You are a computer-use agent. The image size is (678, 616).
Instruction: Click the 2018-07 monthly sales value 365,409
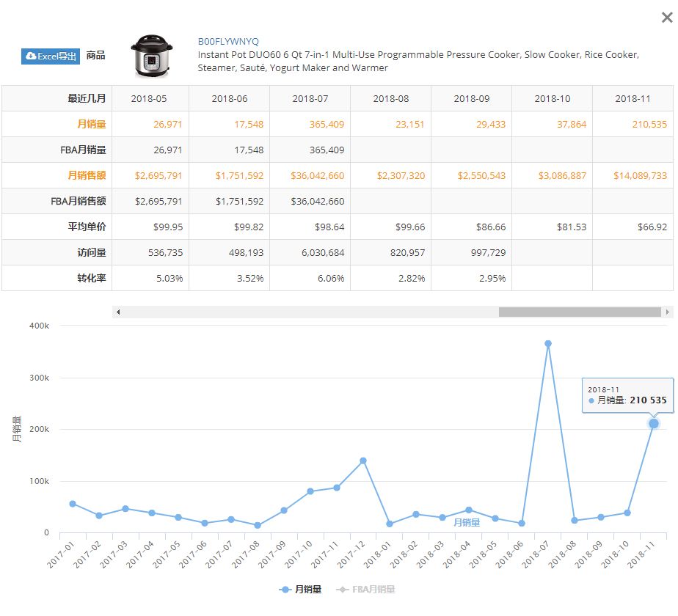(x=327, y=124)
